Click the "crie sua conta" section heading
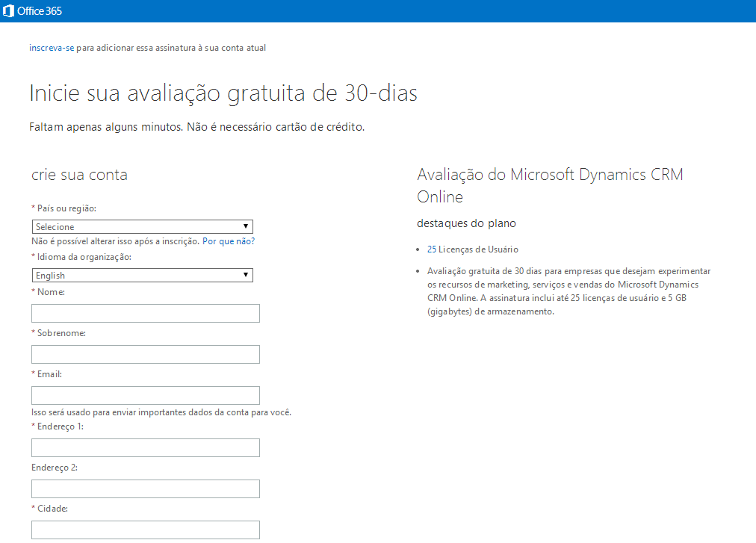756x543 pixels. coord(78,175)
